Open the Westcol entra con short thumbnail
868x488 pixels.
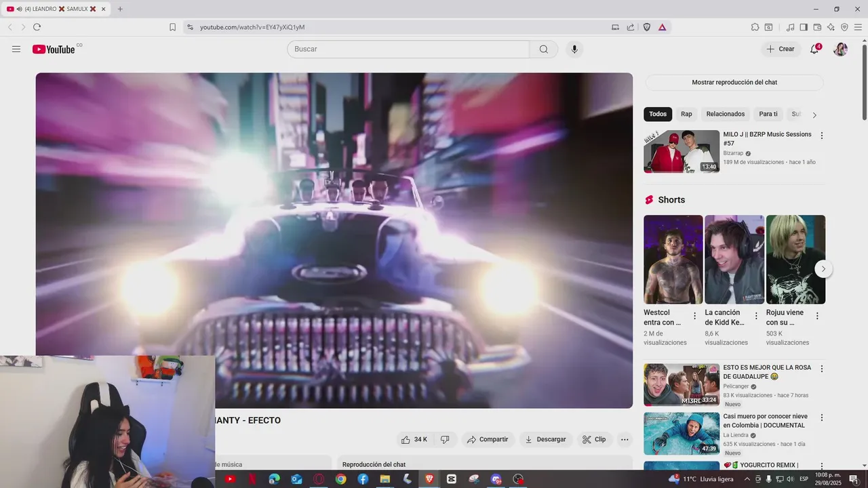(673, 260)
